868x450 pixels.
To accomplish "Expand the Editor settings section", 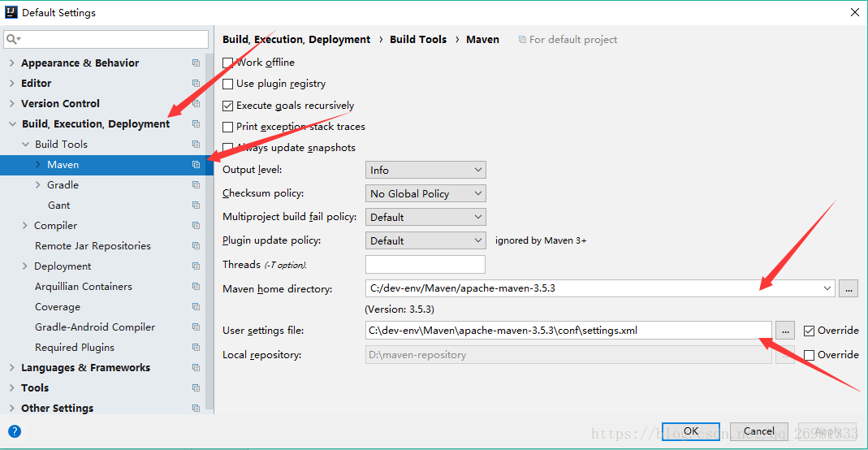I will (11, 84).
